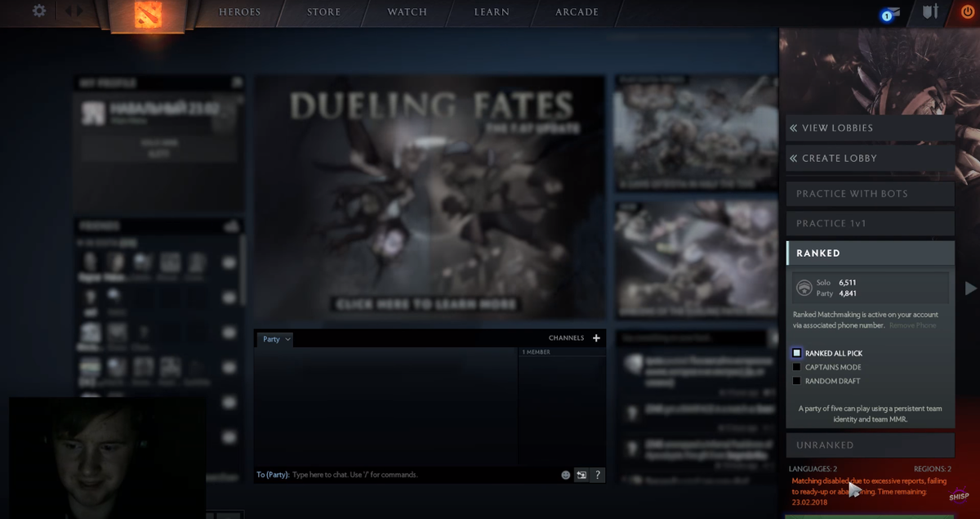Open the lower news thumbnail beside banner
980x519 pixels.
[697, 260]
